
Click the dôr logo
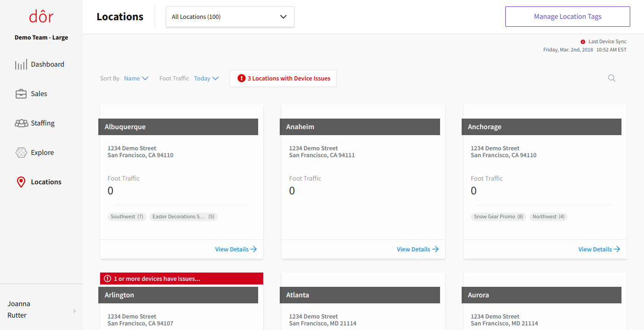click(41, 17)
